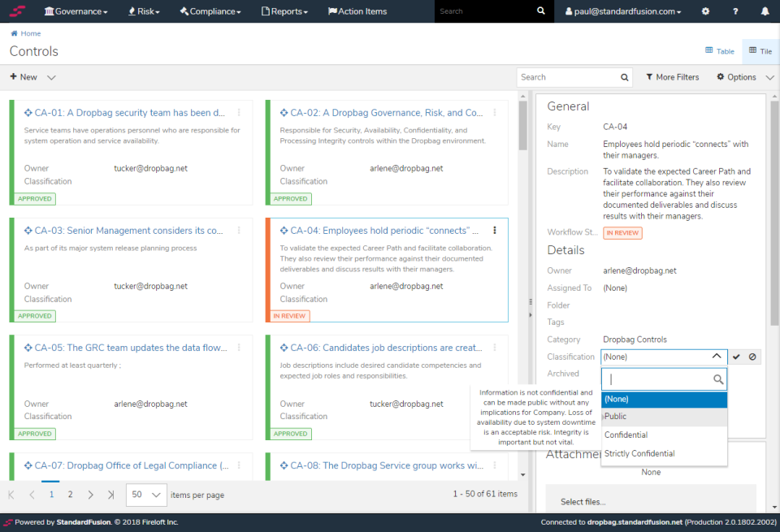Expand the paul@standardfusion.com account menu
780x532 pixels.
[623, 11]
